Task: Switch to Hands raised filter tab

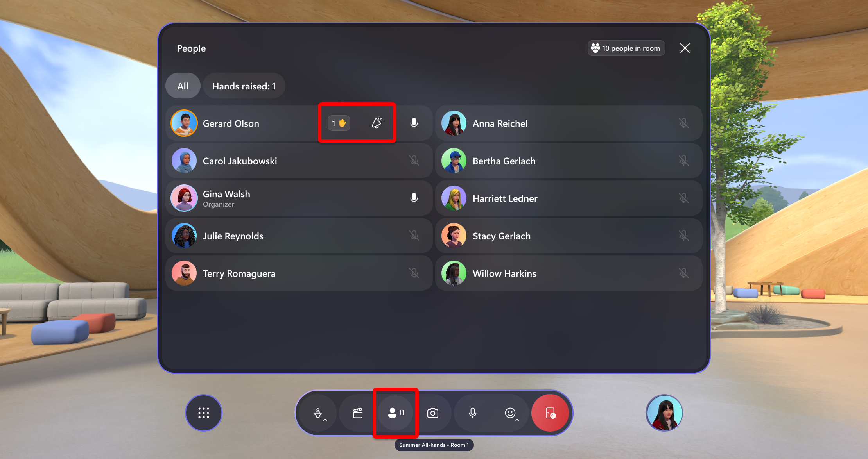Action: tap(244, 86)
